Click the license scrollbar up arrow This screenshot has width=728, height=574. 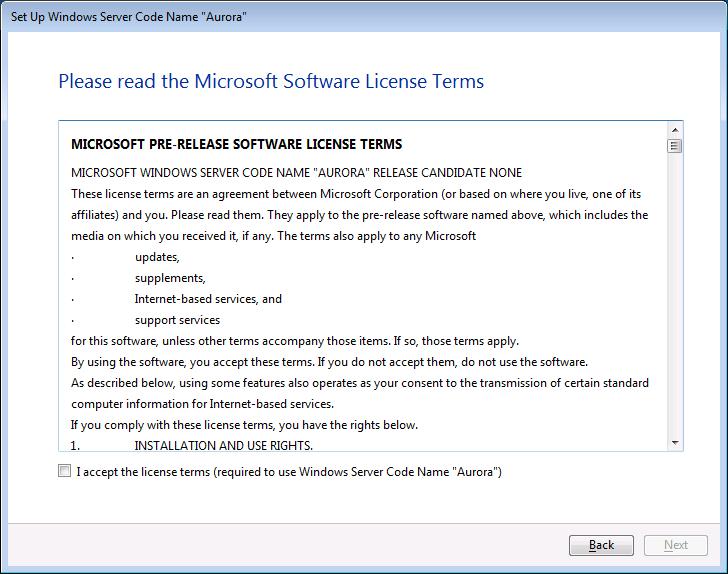pyautogui.click(x=675, y=129)
